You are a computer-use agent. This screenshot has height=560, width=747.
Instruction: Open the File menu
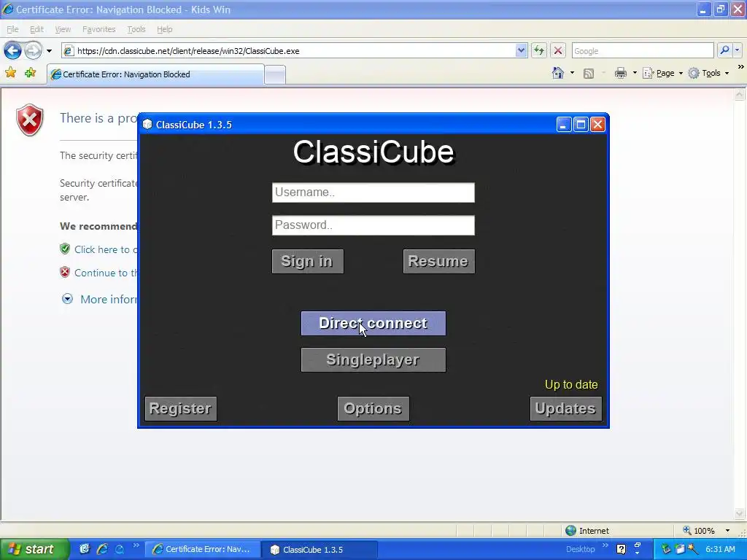click(12, 29)
